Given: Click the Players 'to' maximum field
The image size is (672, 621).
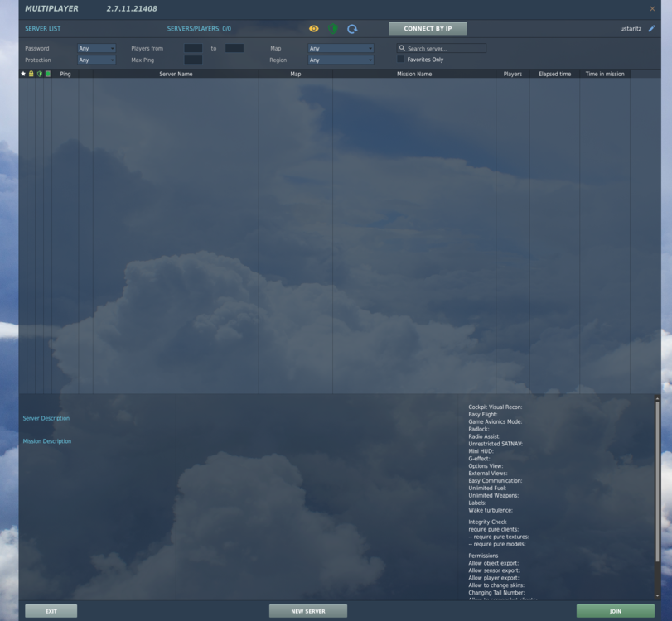Looking at the screenshot, I should (234, 48).
